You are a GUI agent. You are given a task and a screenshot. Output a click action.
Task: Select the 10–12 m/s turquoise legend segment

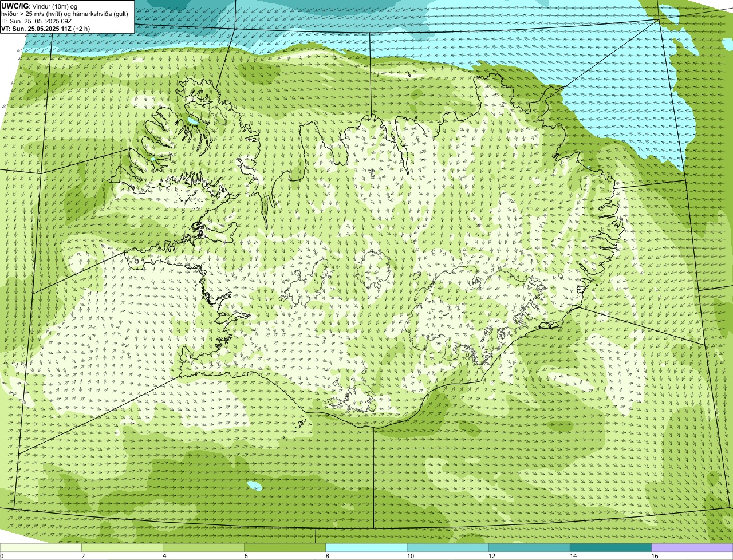click(x=448, y=547)
